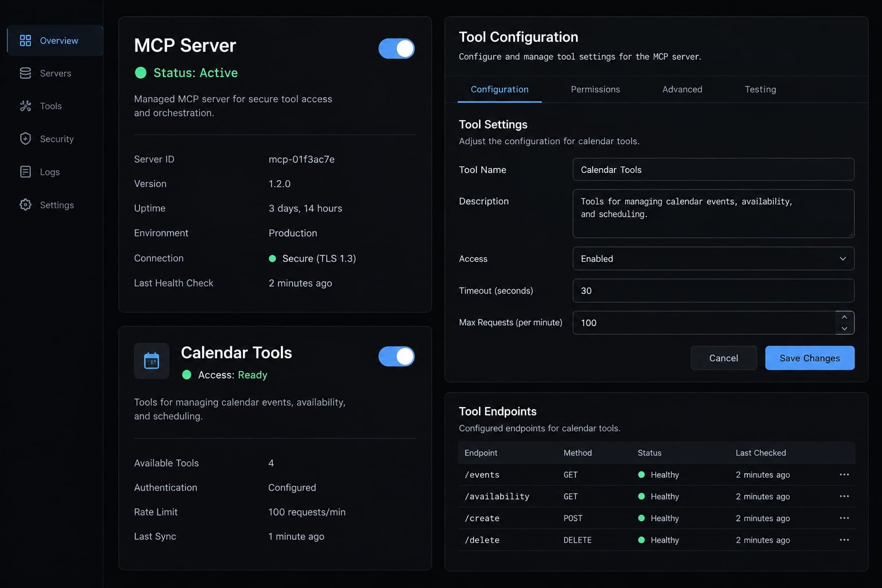Open the Access dropdown set to Enabled
The width and height of the screenshot is (882, 588).
[x=713, y=258]
